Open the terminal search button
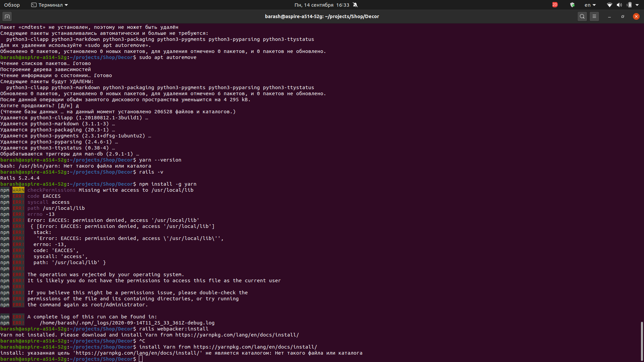Viewport: 644px width, 362px height. [x=582, y=16]
